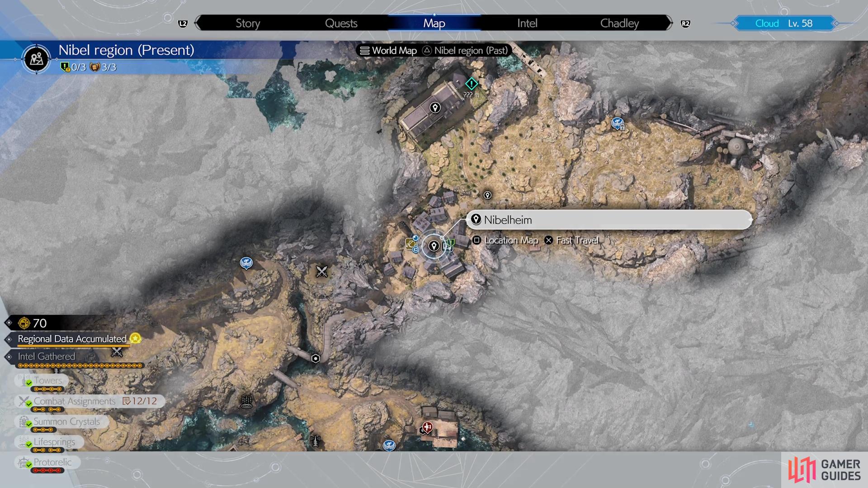Click crossed-swords marker west of Nibelheim

pos(321,271)
